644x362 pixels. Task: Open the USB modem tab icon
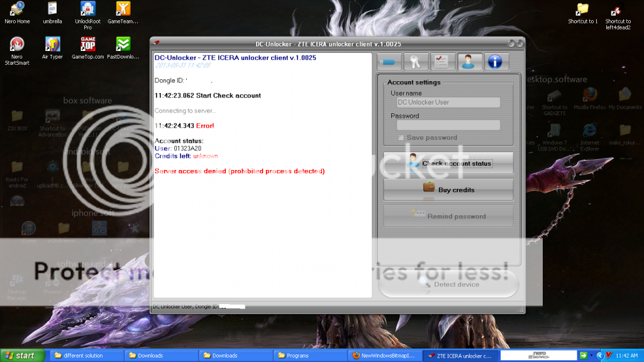(389, 61)
